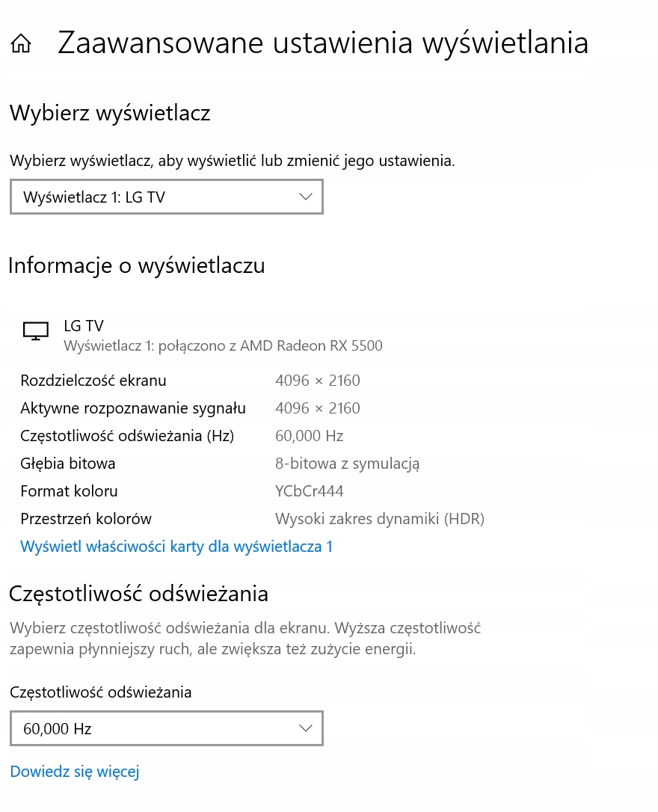The width and height of the screenshot is (658, 812).
Task: Click the "Informacje o wyświetlaczu" section heading
Action: tap(137, 265)
